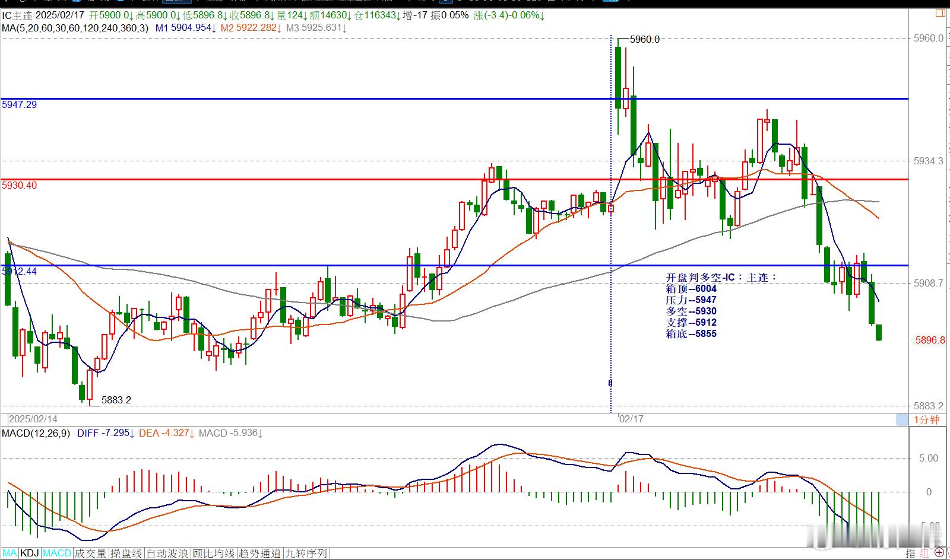Click the 指 indicator button
The height and width of the screenshot is (560, 950).
(910, 553)
